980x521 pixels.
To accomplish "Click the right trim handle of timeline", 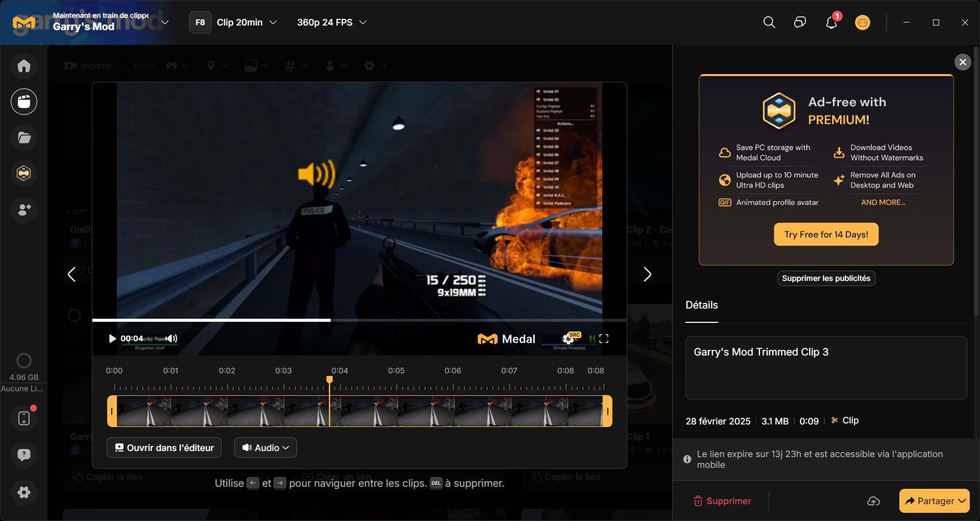I will [x=607, y=411].
